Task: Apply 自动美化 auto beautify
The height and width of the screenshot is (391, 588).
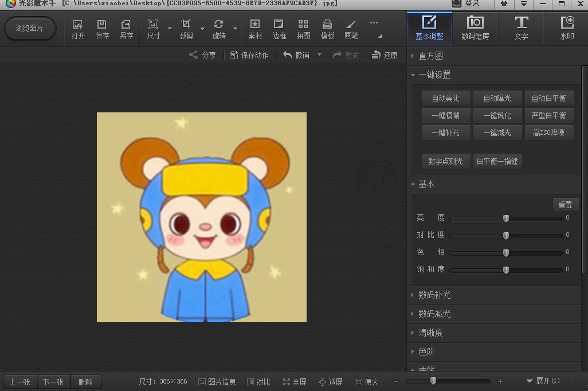Action: point(445,97)
